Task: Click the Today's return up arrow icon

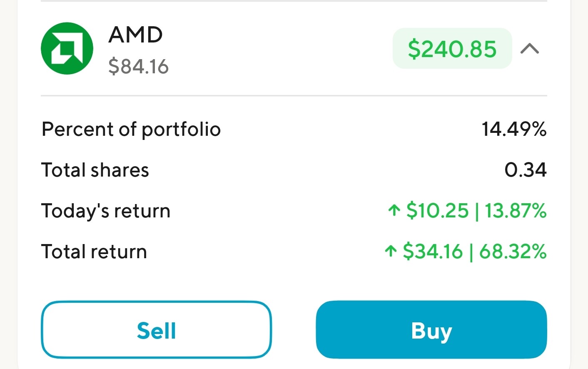Action: click(x=394, y=211)
